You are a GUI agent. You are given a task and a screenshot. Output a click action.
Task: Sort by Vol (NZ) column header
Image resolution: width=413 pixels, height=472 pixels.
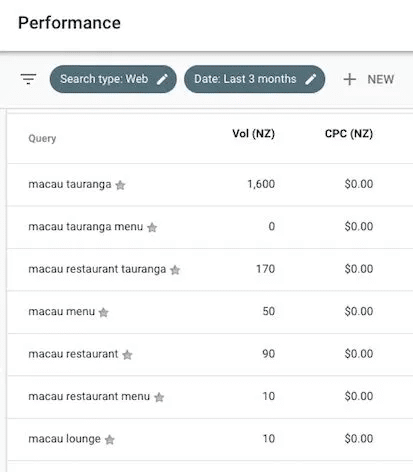pos(253,134)
